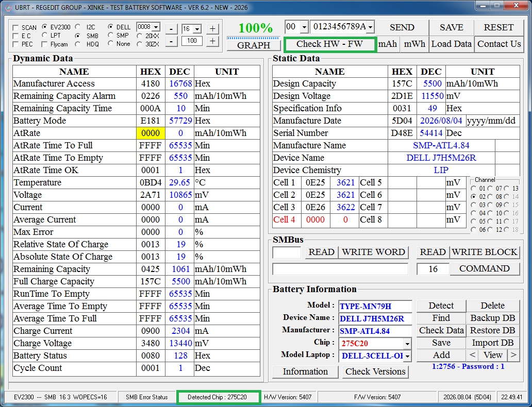Click plus button beside the 16 dropdown
Viewport: 532px width, 407px height.
(212, 29)
